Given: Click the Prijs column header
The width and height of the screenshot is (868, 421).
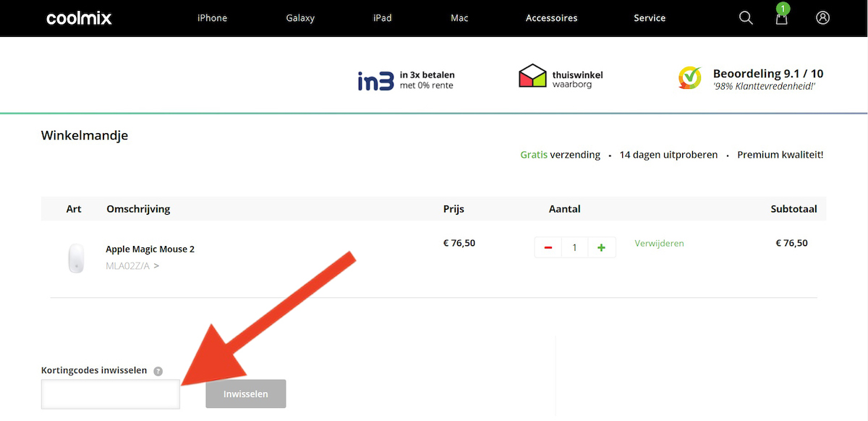Looking at the screenshot, I should click(454, 209).
